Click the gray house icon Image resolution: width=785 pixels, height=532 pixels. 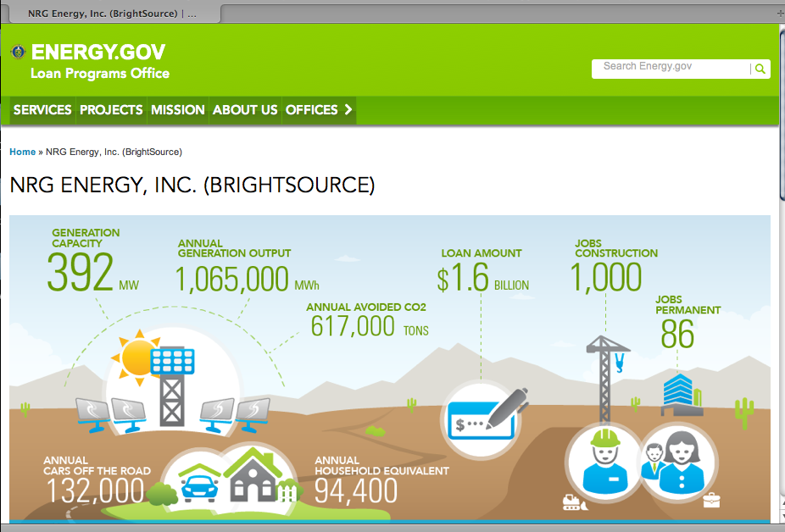click(253, 474)
